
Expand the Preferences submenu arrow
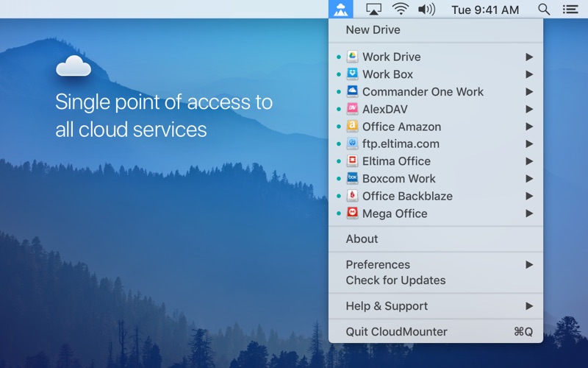pyautogui.click(x=529, y=264)
